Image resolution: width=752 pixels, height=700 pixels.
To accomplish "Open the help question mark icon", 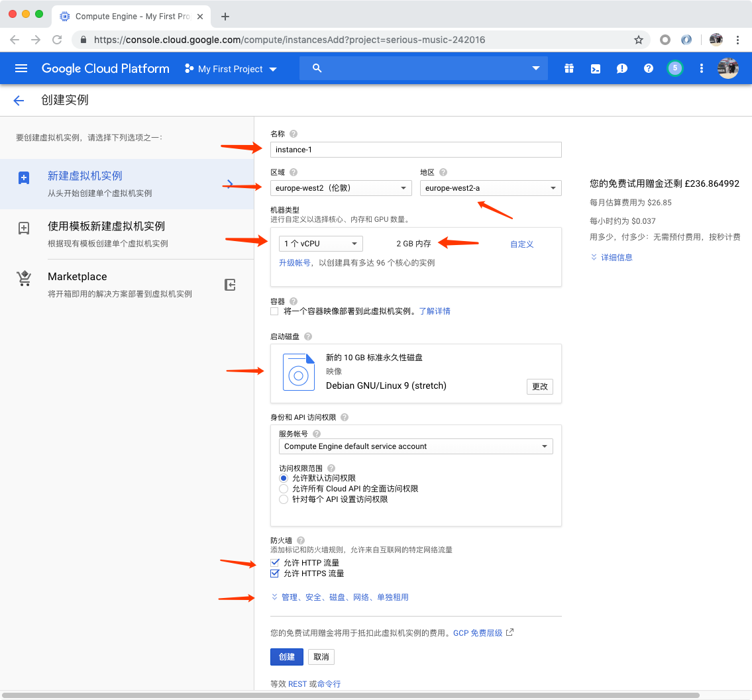I will tap(649, 69).
